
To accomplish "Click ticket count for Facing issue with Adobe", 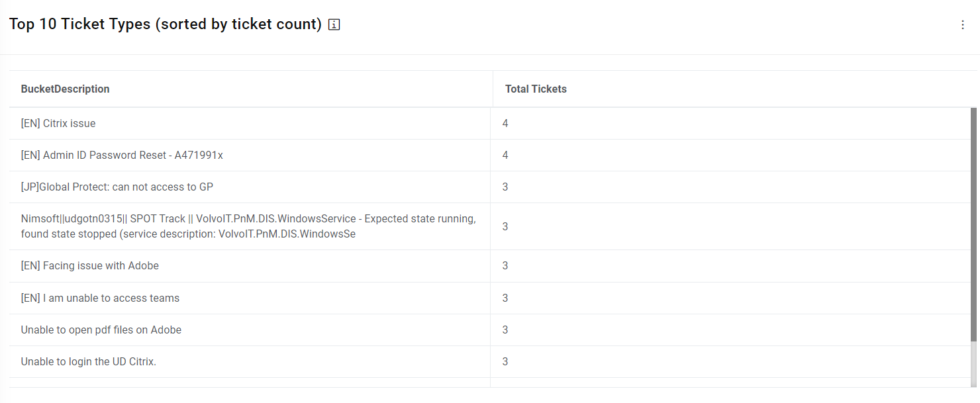I will [x=505, y=266].
